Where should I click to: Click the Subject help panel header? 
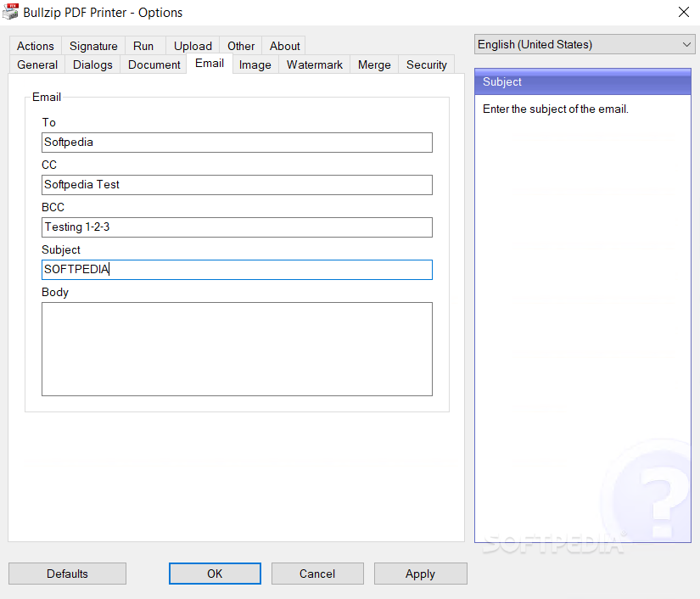pos(583,81)
